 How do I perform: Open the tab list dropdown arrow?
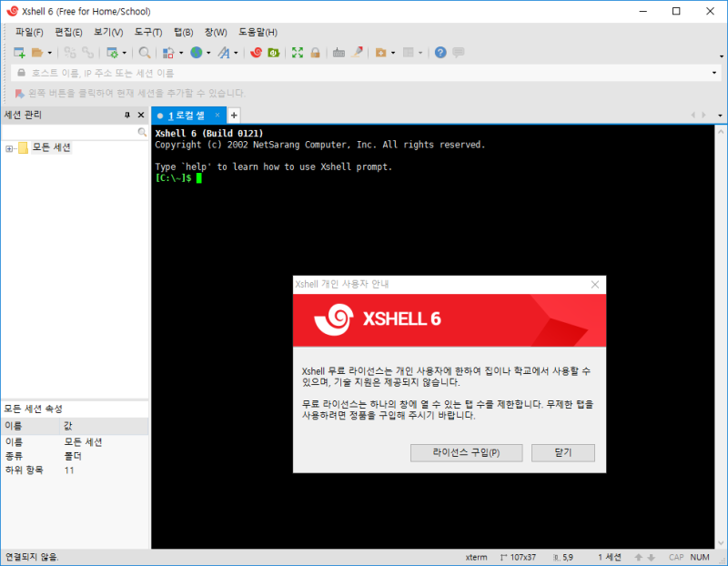click(720, 116)
